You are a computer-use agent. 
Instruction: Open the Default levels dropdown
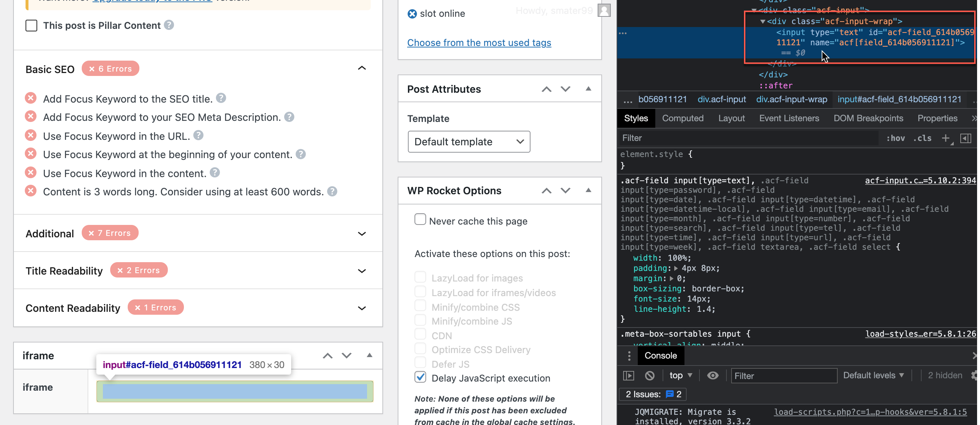(873, 375)
